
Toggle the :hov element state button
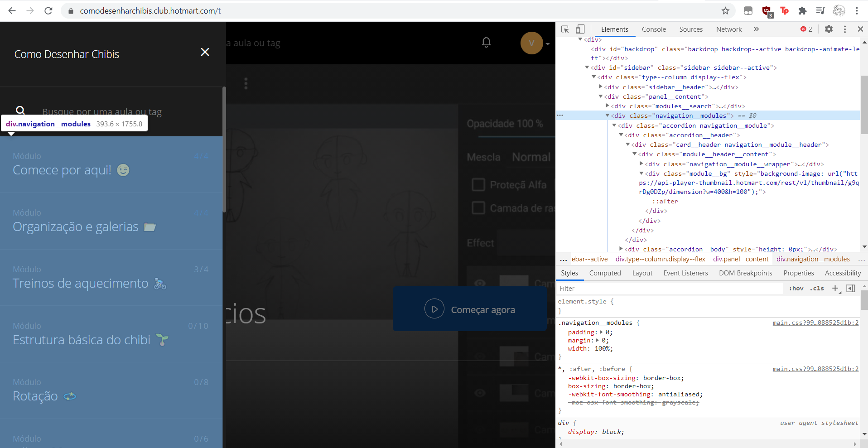(796, 288)
